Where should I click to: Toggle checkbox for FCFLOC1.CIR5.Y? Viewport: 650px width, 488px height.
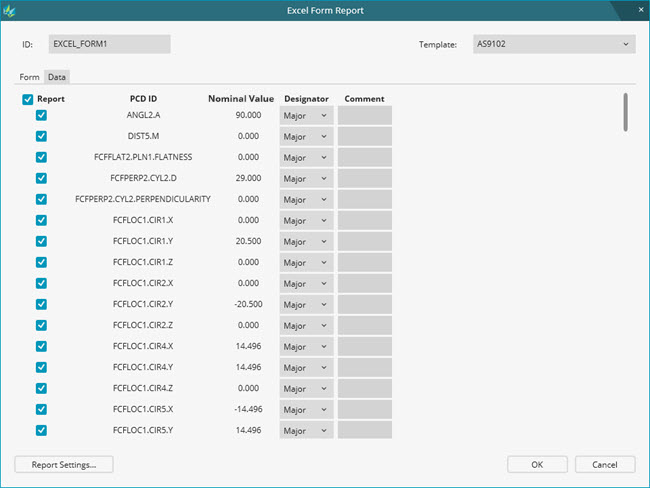tap(41, 430)
